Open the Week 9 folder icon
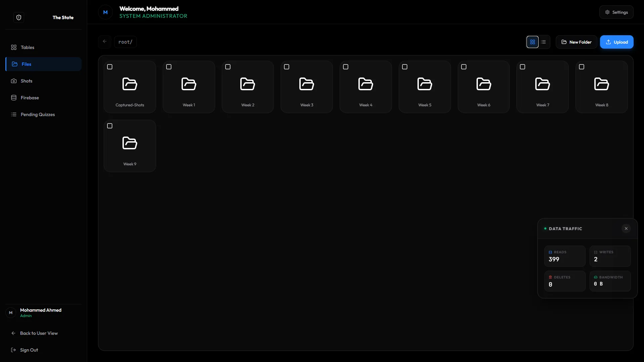This screenshot has width=644, height=362. click(x=130, y=143)
